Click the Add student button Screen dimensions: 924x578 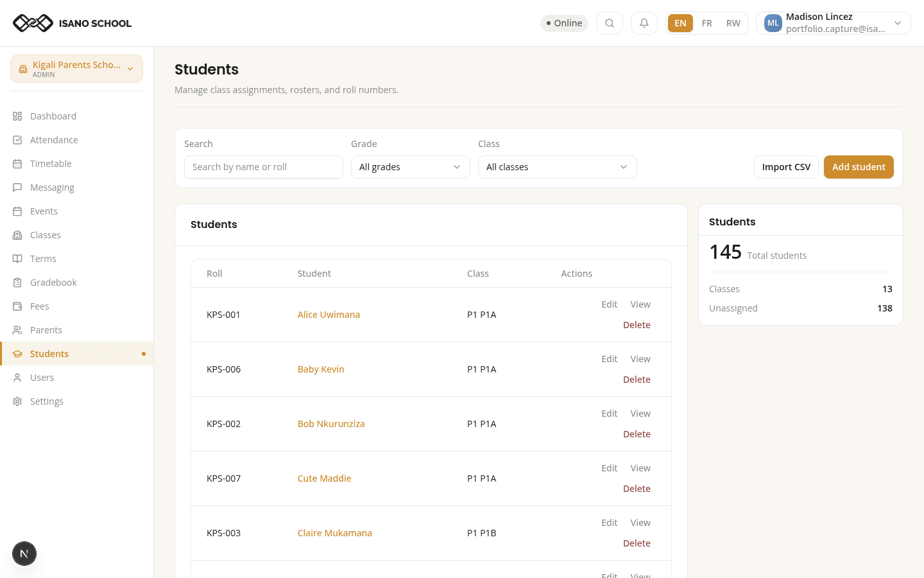[x=859, y=167]
